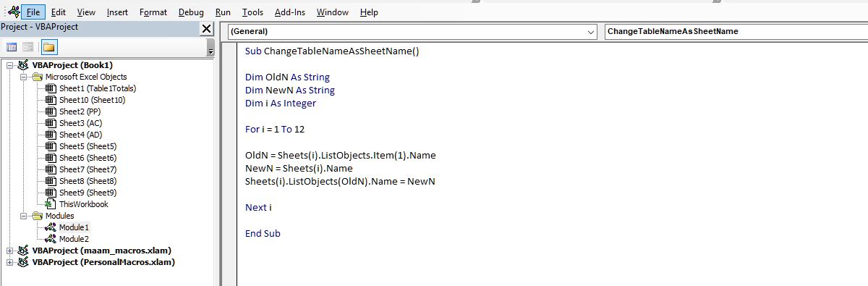Click the VBA application icon beside File

14,12
